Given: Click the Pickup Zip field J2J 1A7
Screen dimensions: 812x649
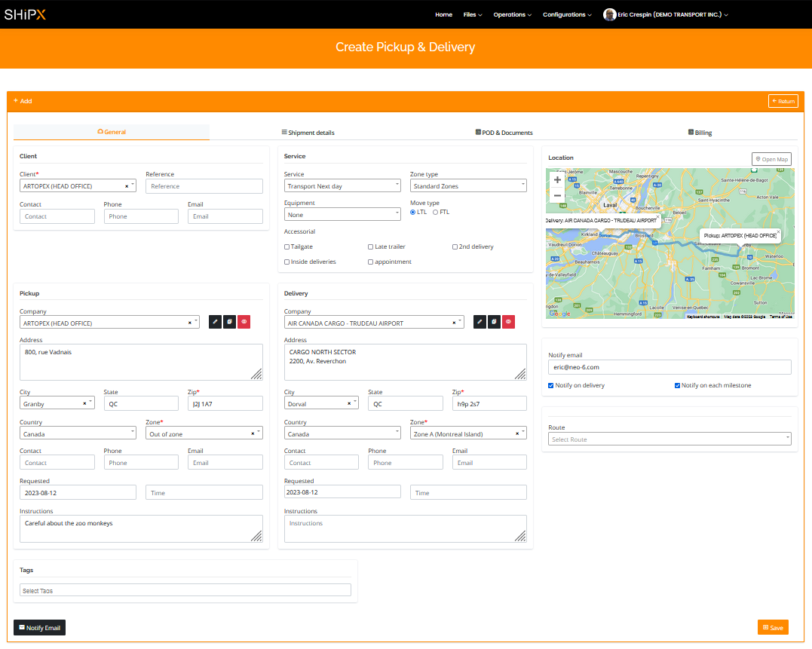Looking at the screenshot, I should (x=225, y=404).
